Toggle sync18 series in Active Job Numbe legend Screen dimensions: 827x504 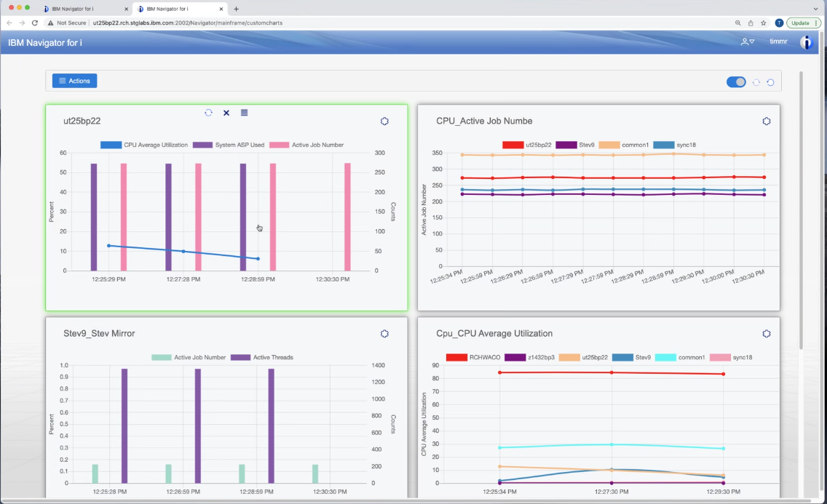pos(675,145)
